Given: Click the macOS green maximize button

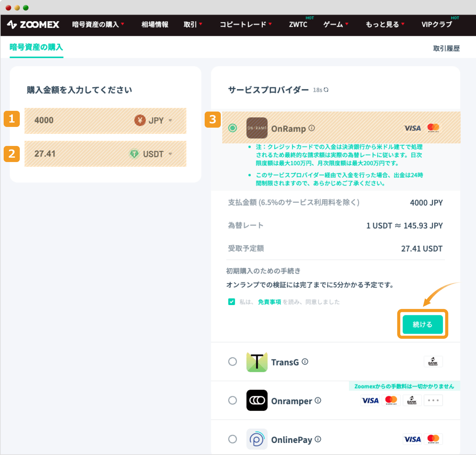Looking at the screenshot, I should pos(26,8).
